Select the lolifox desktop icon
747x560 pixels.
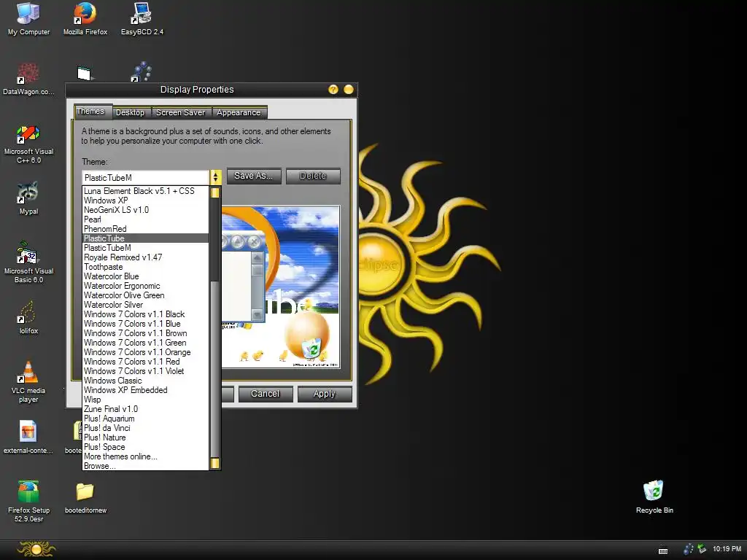[x=28, y=318]
